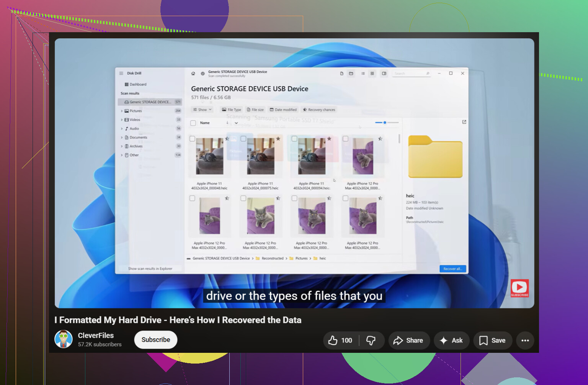Tick checkbox for 4032x3024_000075.heic photo
The height and width of the screenshot is (385, 588).
coord(243,139)
